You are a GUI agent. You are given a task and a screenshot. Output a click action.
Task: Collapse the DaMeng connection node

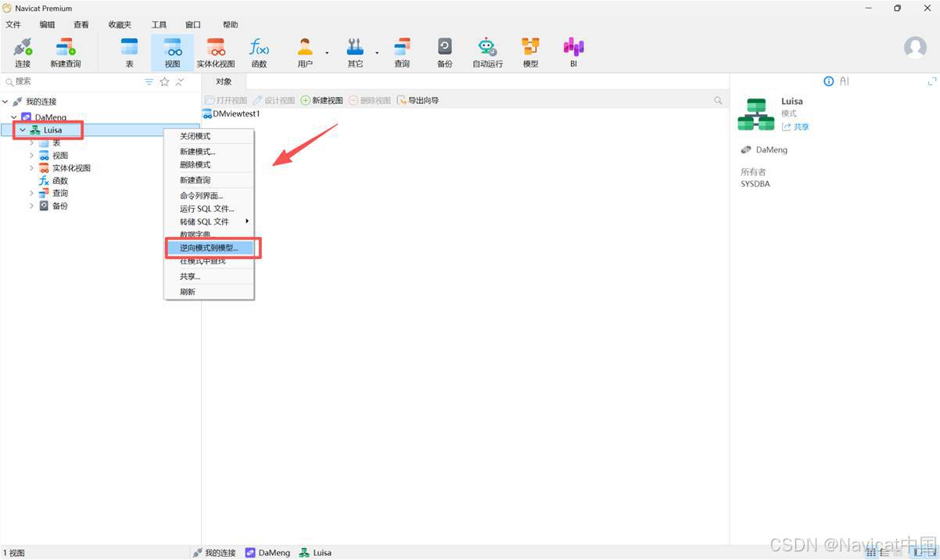point(14,117)
